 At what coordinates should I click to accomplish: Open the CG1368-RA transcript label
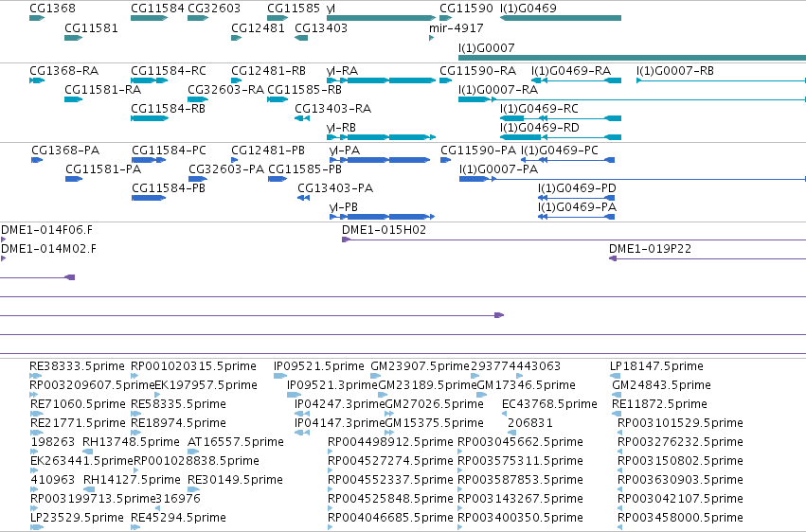point(64,71)
